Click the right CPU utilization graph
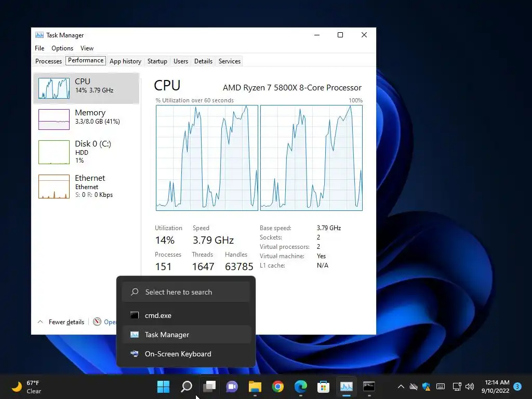The width and height of the screenshot is (532, 399). pyautogui.click(x=312, y=158)
